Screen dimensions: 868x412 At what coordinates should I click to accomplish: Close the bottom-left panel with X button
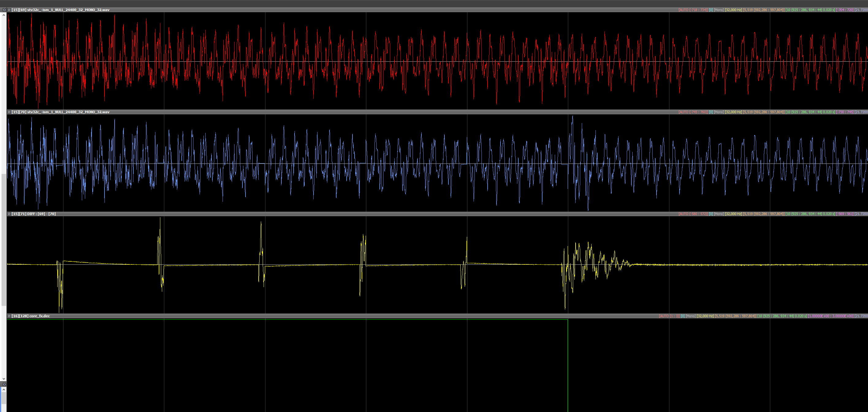4,384
